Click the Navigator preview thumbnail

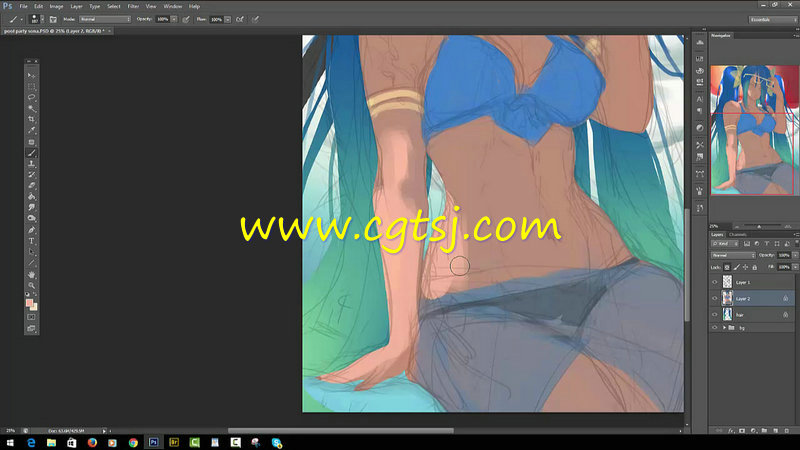coord(753,130)
